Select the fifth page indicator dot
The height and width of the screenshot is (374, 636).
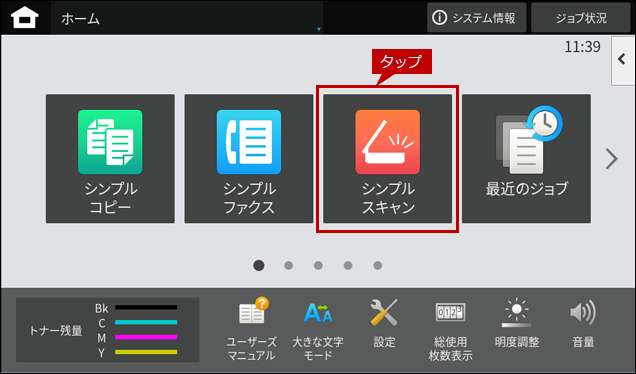(x=378, y=265)
